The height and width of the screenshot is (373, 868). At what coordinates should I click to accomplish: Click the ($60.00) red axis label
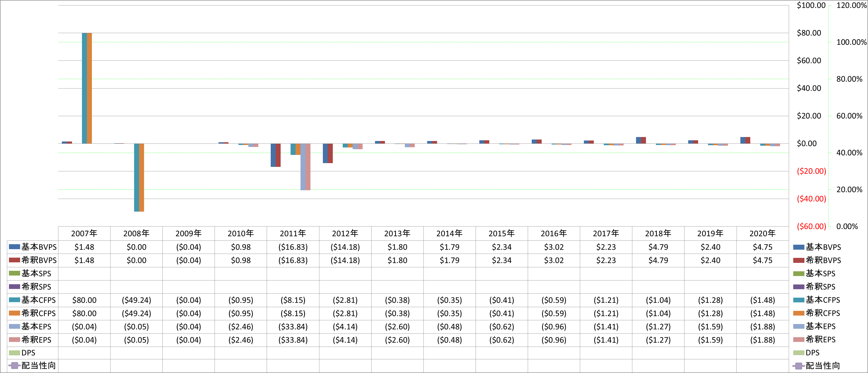pyautogui.click(x=811, y=226)
